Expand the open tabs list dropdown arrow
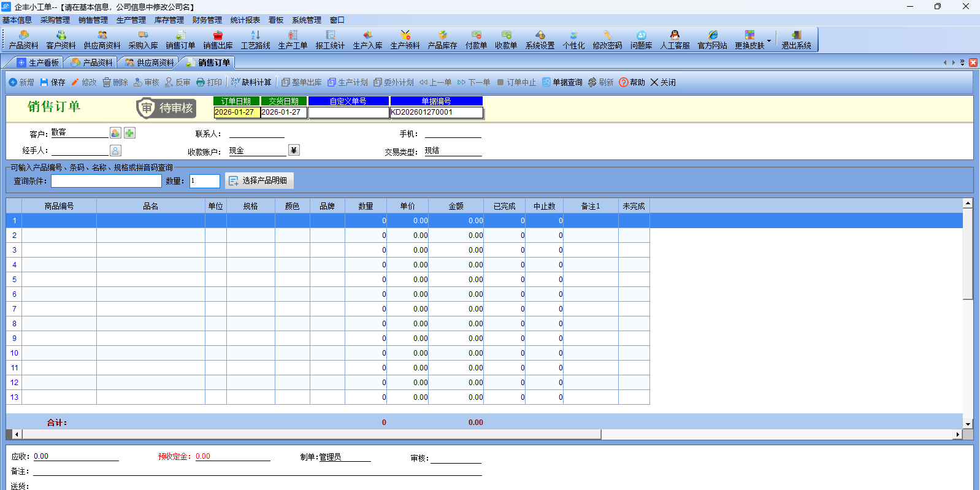Screen dimensions: 980x490 click(962, 63)
